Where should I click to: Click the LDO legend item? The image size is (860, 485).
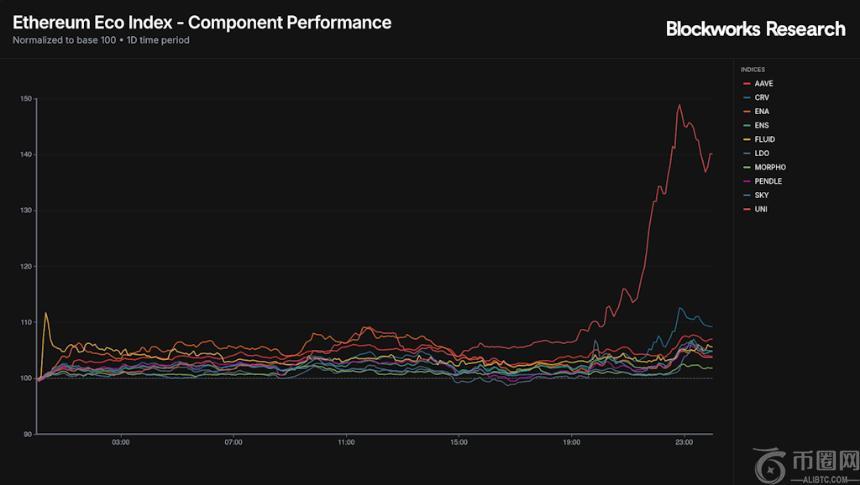(x=762, y=153)
